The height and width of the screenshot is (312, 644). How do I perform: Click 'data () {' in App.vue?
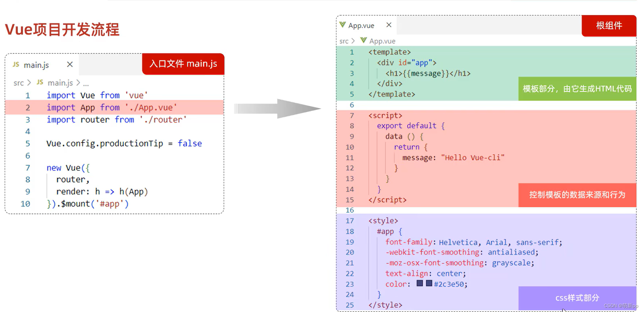point(404,136)
